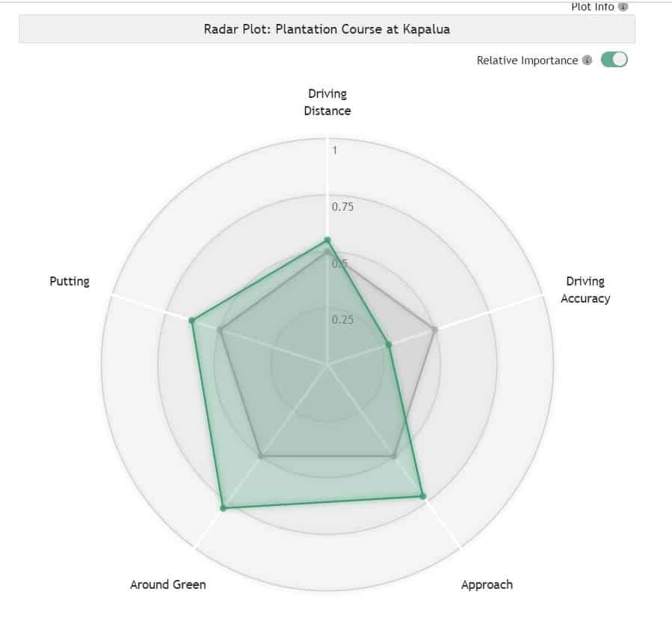Click the Plot Info icon
The image size is (672, 621).
point(623,7)
